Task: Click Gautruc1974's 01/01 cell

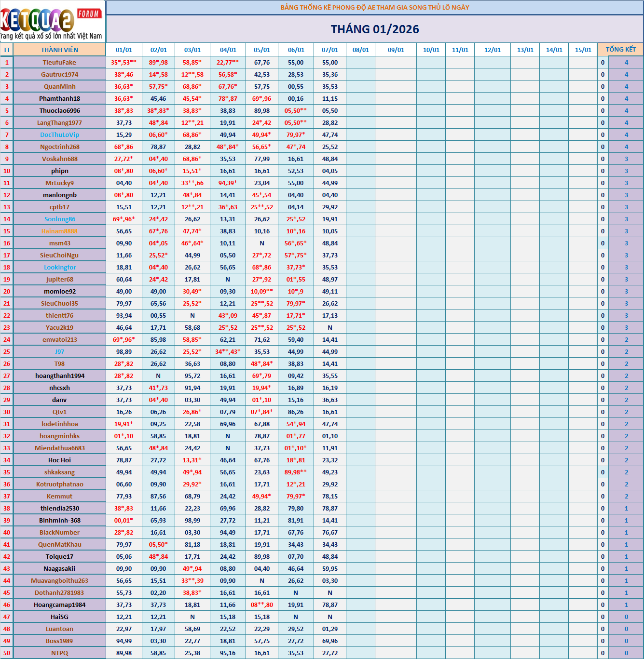Action: click(x=124, y=74)
